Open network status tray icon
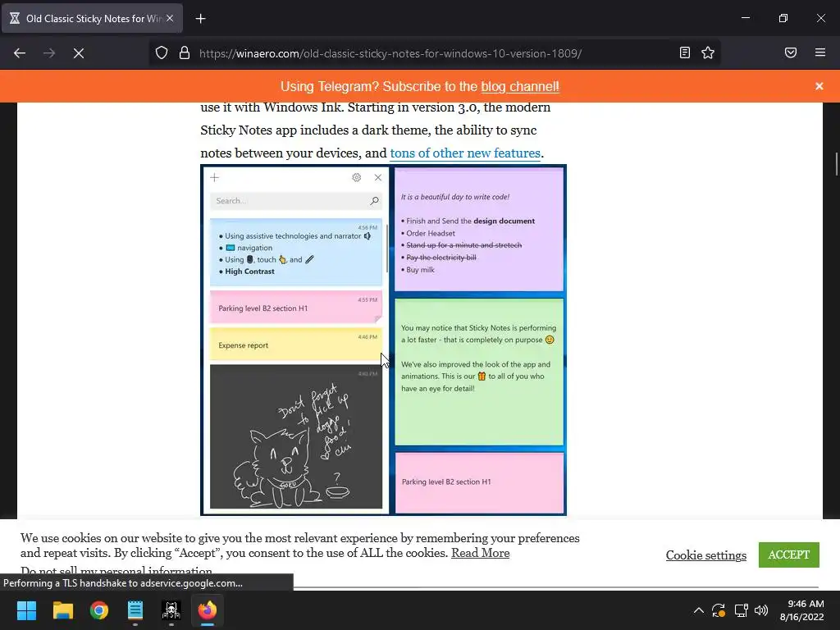The height and width of the screenshot is (630, 840). [x=741, y=610]
